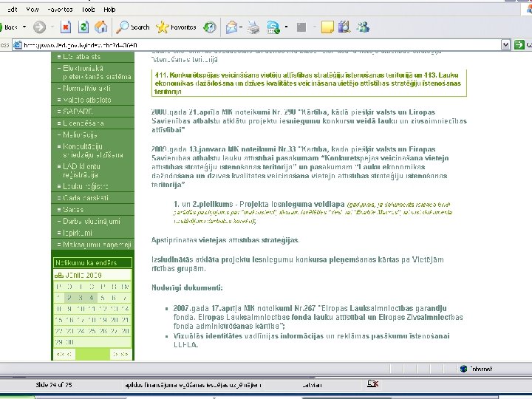
Task: Click the grey square toolbar button
Action: (x=301, y=27)
